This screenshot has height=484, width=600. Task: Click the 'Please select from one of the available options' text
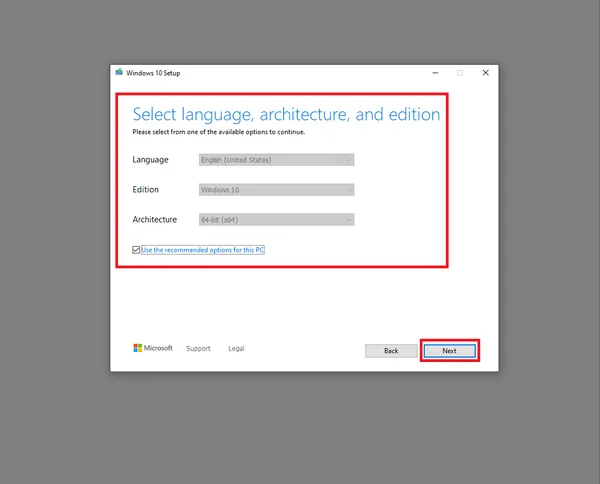click(x=218, y=132)
